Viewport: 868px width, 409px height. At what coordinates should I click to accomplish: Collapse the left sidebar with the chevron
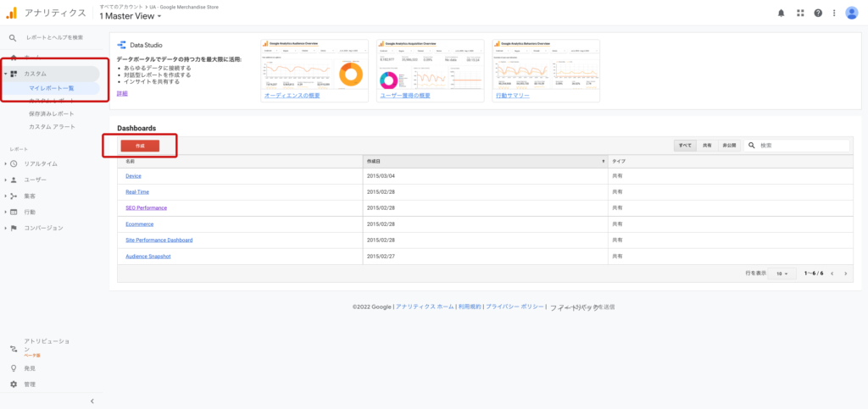tap(92, 401)
